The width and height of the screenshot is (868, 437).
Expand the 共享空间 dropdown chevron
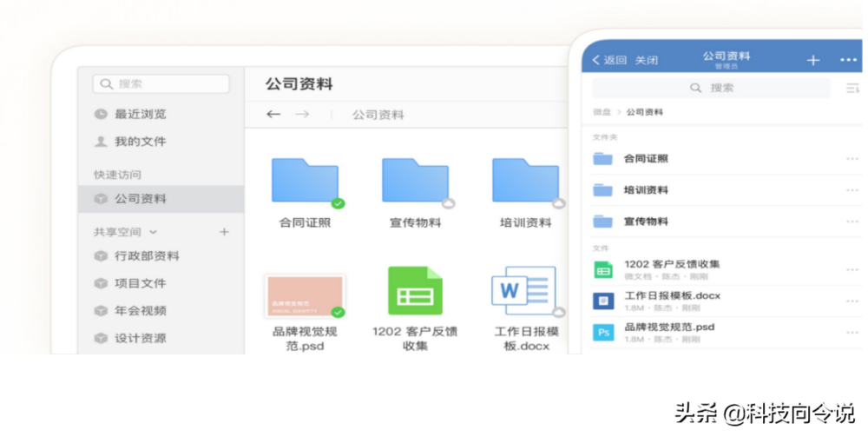[154, 232]
